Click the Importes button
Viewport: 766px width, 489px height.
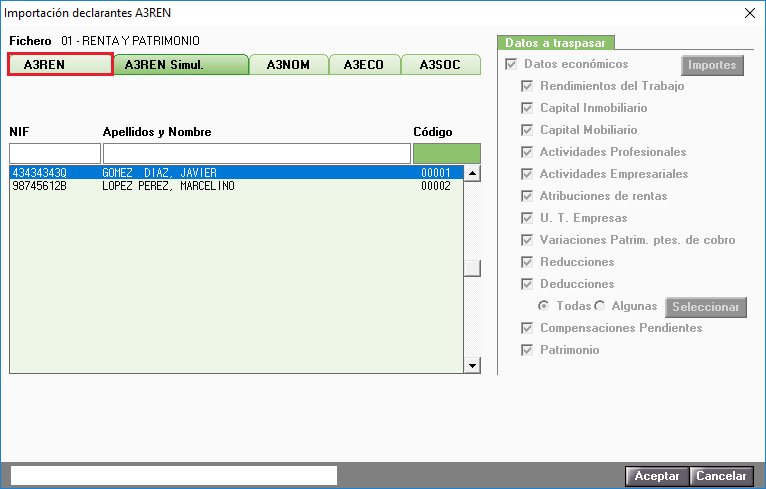click(712, 65)
